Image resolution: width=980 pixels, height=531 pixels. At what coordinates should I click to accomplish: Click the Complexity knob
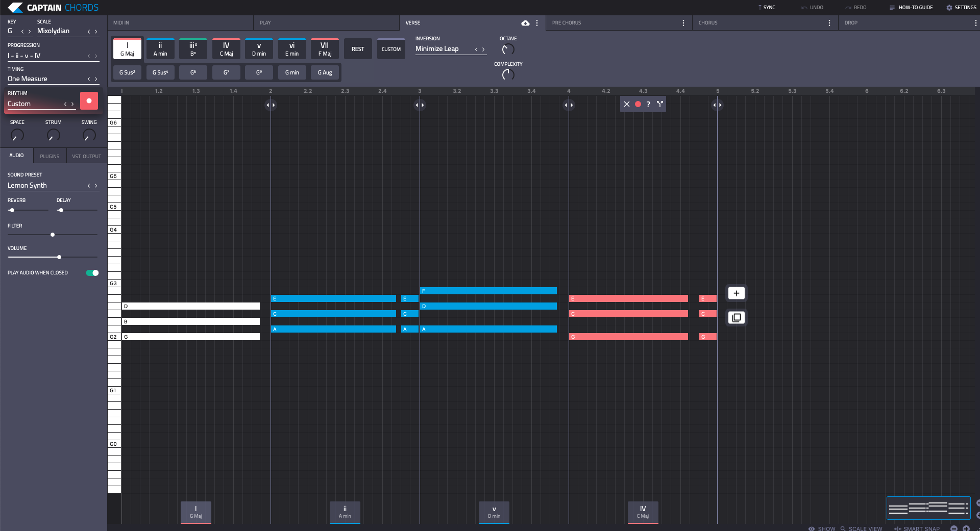pyautogui.click(x=508, y=74)
